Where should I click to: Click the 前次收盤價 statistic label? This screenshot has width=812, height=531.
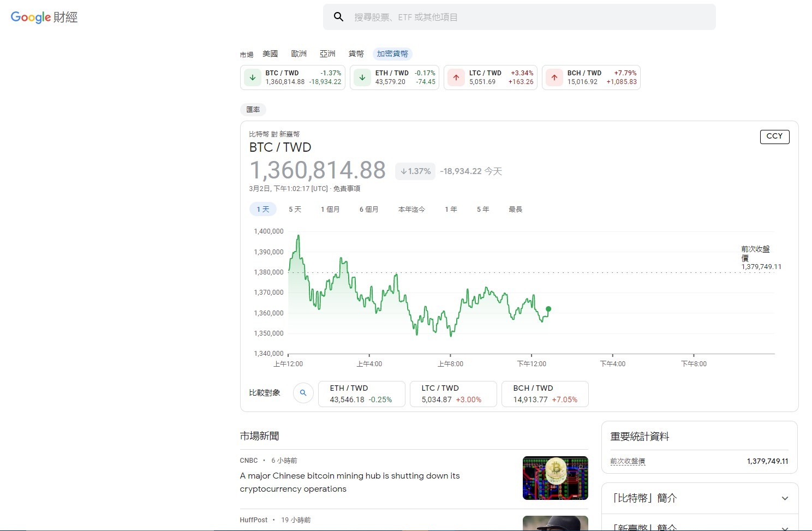[628, 461]
